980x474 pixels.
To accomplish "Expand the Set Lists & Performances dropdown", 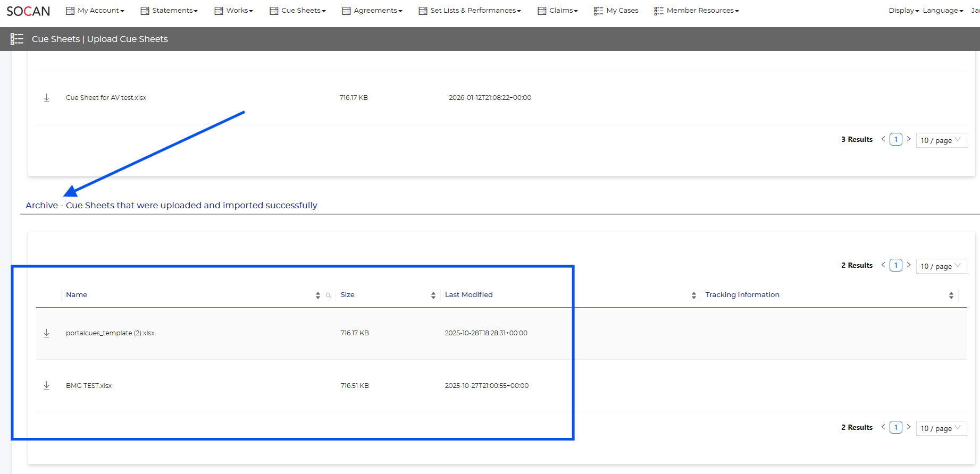I will (x=470, y=11).
